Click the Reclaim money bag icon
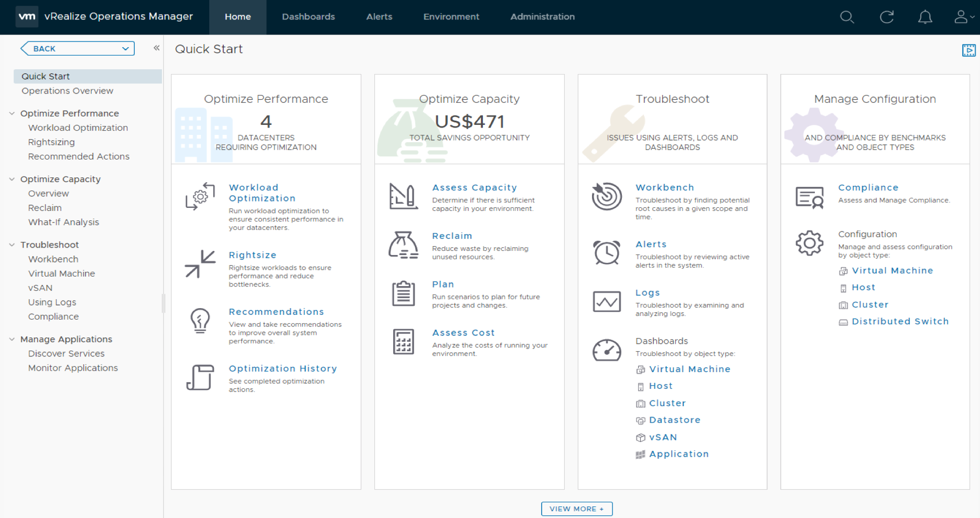 pyautogui.click(x=403, y=245)
